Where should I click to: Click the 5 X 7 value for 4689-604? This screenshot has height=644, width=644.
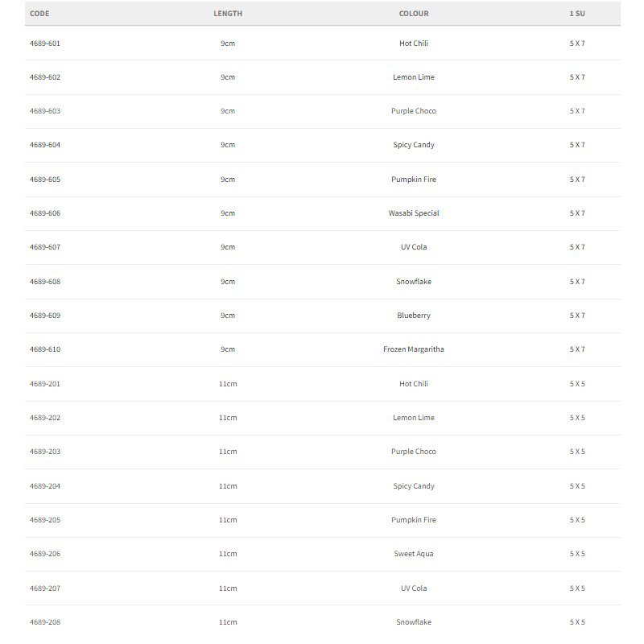point(577,145)
